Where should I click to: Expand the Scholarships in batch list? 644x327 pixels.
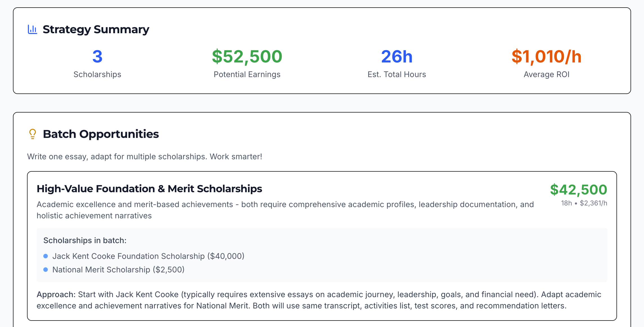coord(85,240)
